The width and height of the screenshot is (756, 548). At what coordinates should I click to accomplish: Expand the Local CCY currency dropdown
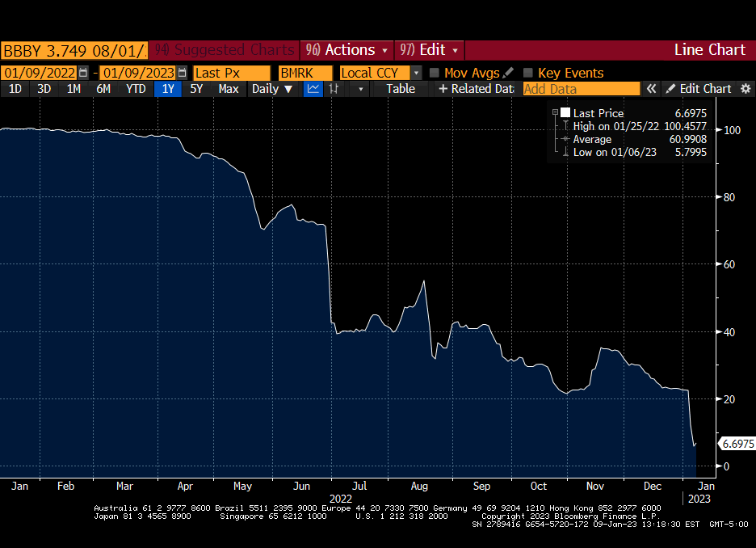pos(416,73)
